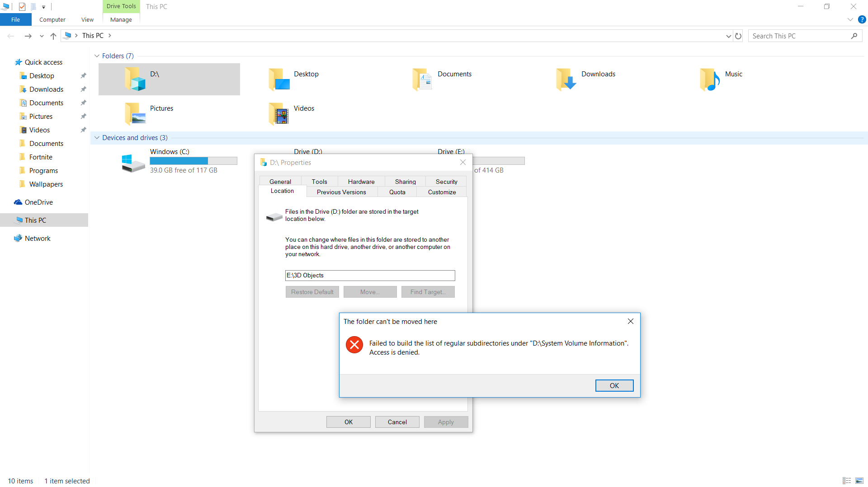The width and height of the screenshot is (868, 487).
Task: Open the Manage ribbon tab
Action: 121,19
